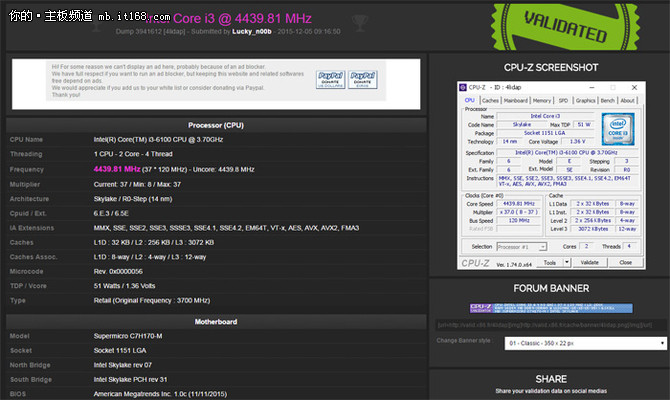Click the CPU-Z app icon in title bar
670x400 pixels.
coord(463,88)
